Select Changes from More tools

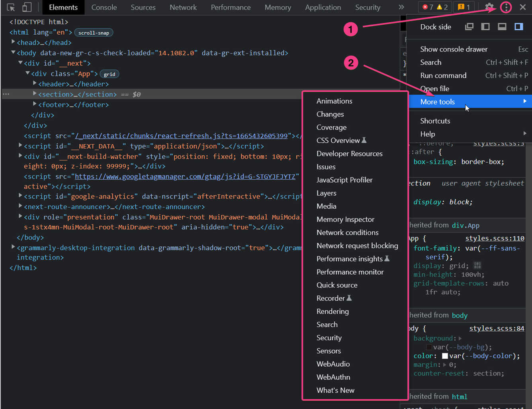click(x=355, y=114)
